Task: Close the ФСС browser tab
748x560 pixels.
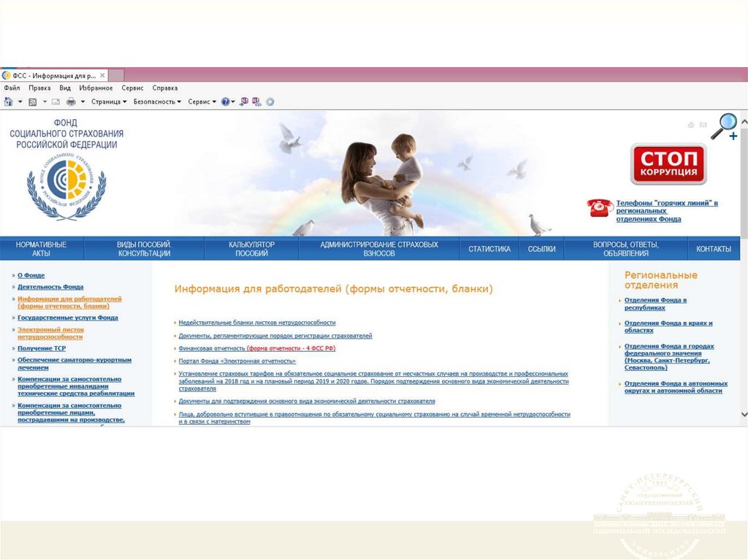Action: [102, 75]
